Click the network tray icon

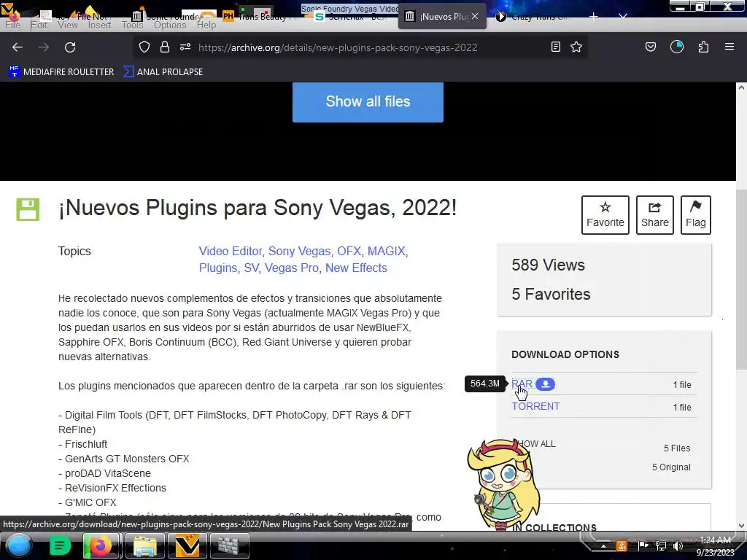pos(661,546)
